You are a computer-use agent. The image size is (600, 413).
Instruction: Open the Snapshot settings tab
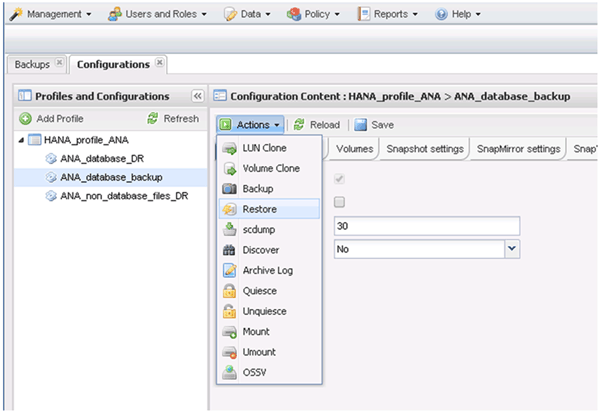[425, 149]
